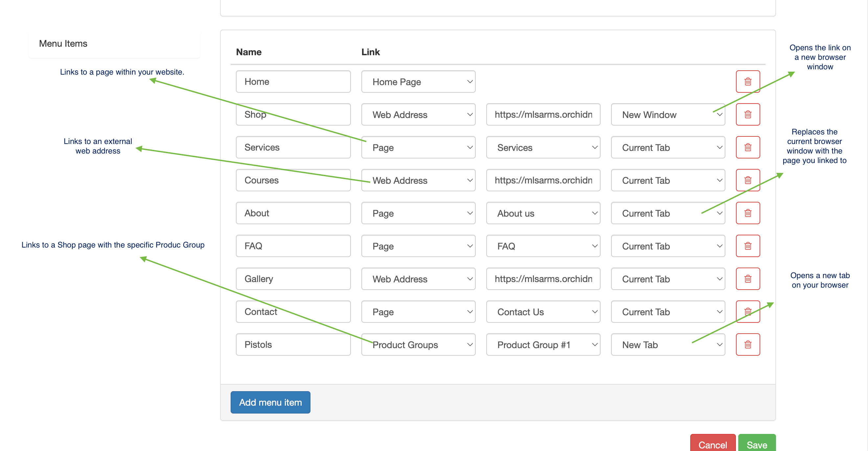The width and height of the screenshot is (868, 451).
Task: Click the Courses name input field
Action: pos(293,180)
